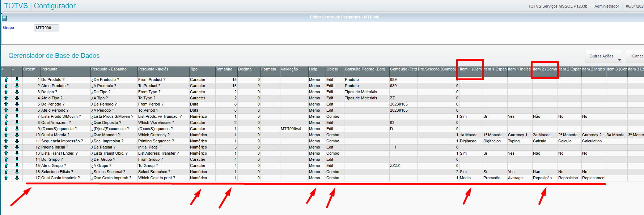This screenshot has width=644, height=215.
Task: Click 'TOTVS Serviços MSSQL P1233b' label
Action: (558, 6)
